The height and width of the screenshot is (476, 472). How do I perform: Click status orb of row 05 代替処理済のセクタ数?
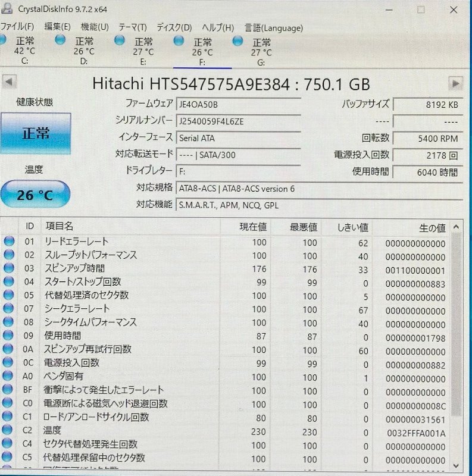[x=8, y=295]
